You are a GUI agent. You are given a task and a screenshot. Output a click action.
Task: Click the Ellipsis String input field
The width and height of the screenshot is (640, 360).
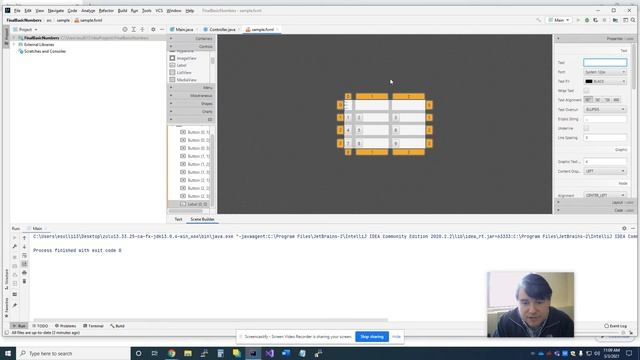(605, 119)
